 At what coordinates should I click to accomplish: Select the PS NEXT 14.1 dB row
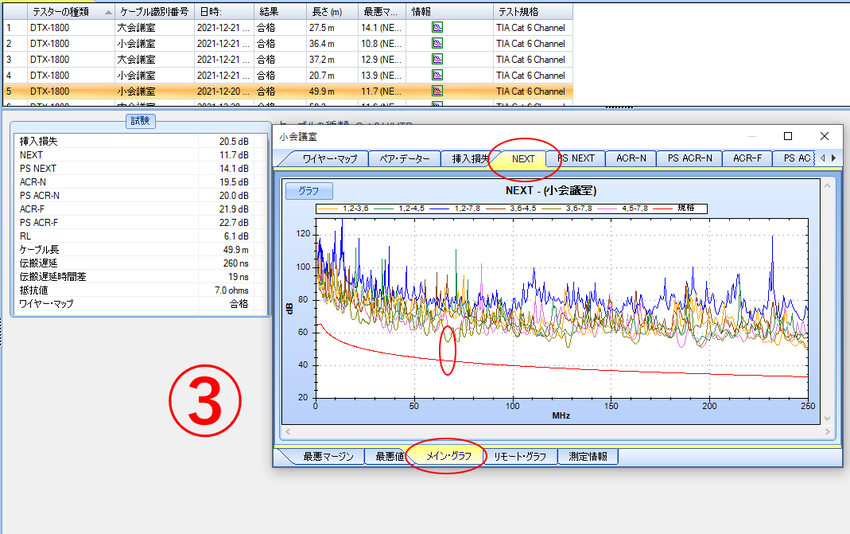tap(140, 169)
